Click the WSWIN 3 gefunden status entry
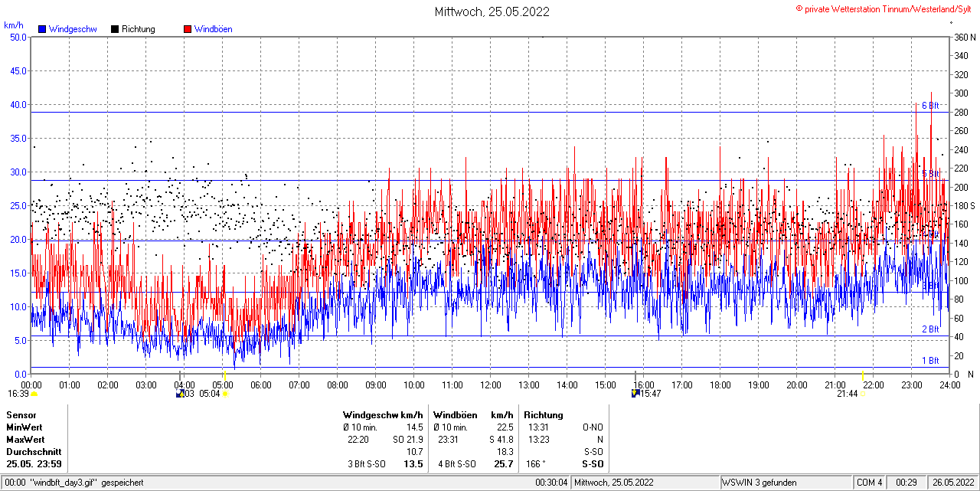 [759, 483]
